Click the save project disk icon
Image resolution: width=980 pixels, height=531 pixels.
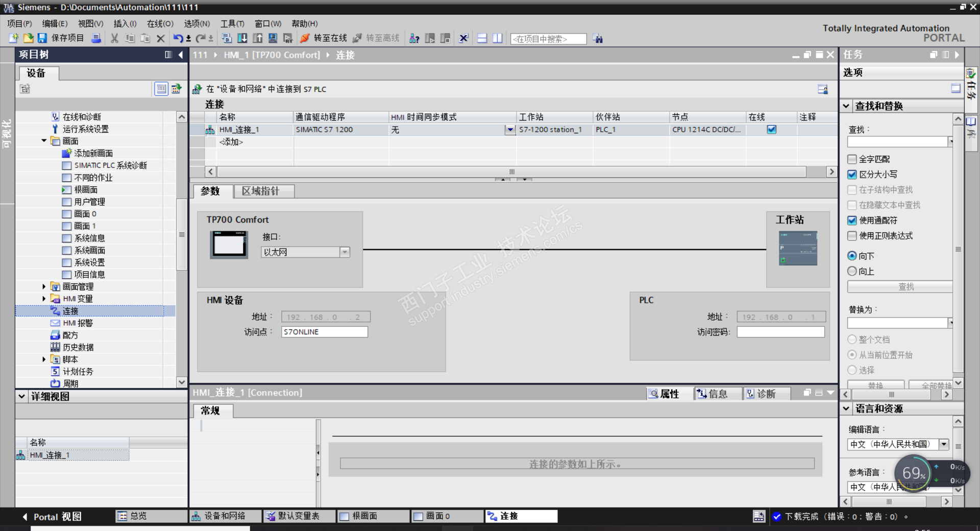pos(42,38)
